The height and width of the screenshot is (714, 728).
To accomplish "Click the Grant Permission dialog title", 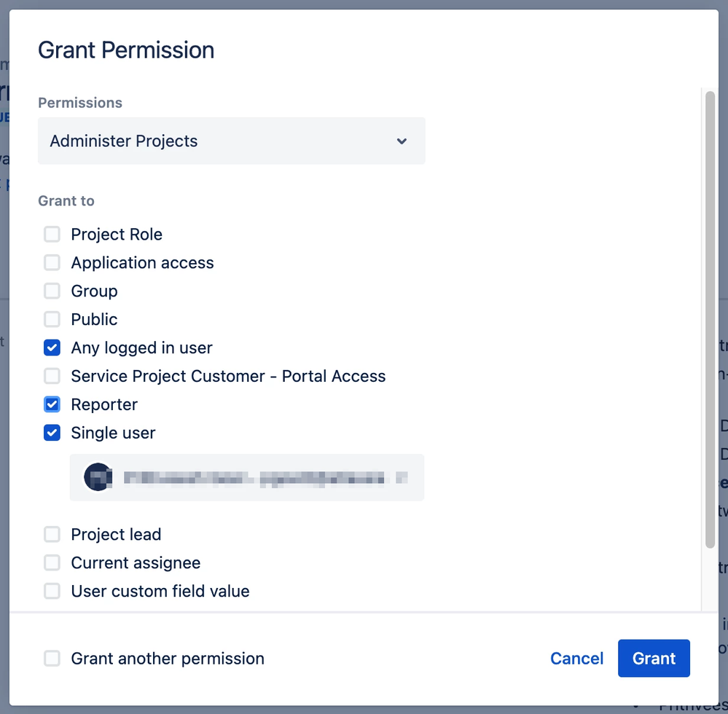I will (x=125, y=50).
